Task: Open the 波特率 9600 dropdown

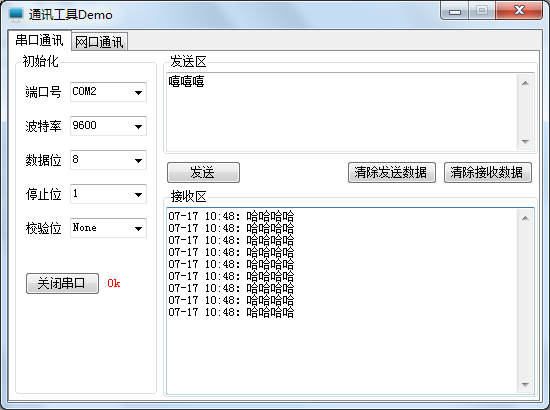Action: click(108, 126)
